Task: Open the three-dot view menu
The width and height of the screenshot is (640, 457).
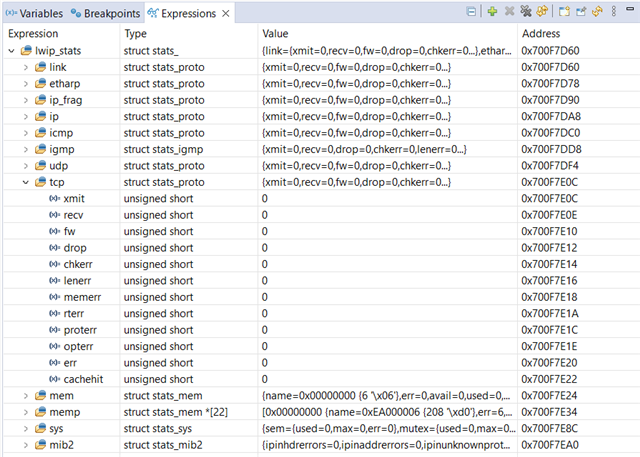Action: pyautogui.click(x=614, y=11)
